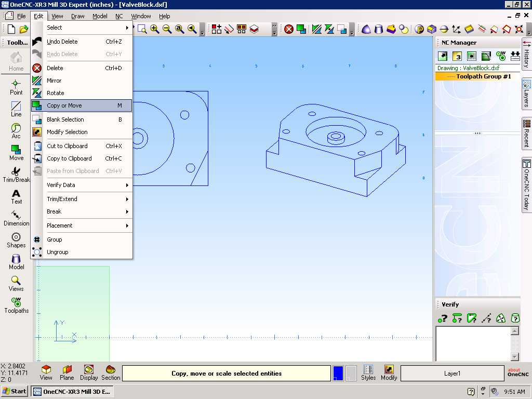The width and height of the screenshot is (532, 399).
Task: Click the Verify distance between points icon
Action: click(486, 318)
